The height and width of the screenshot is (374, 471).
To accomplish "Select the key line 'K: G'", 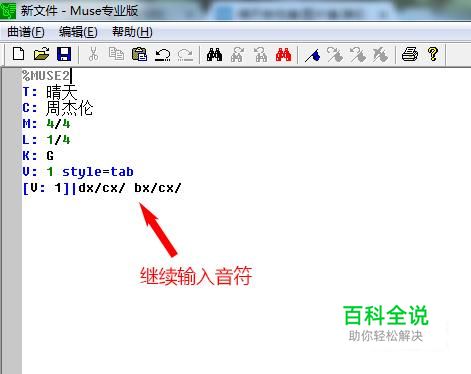I will (x=38, y=156).
